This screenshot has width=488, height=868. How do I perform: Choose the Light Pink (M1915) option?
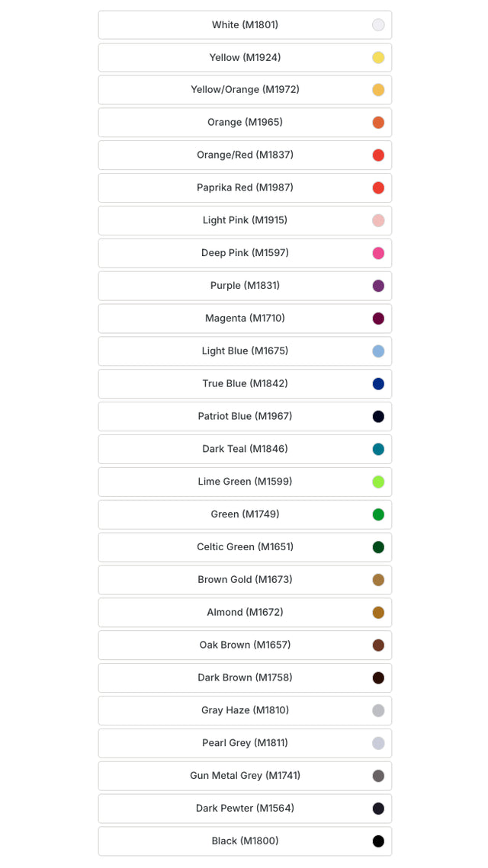pos(245,220)
